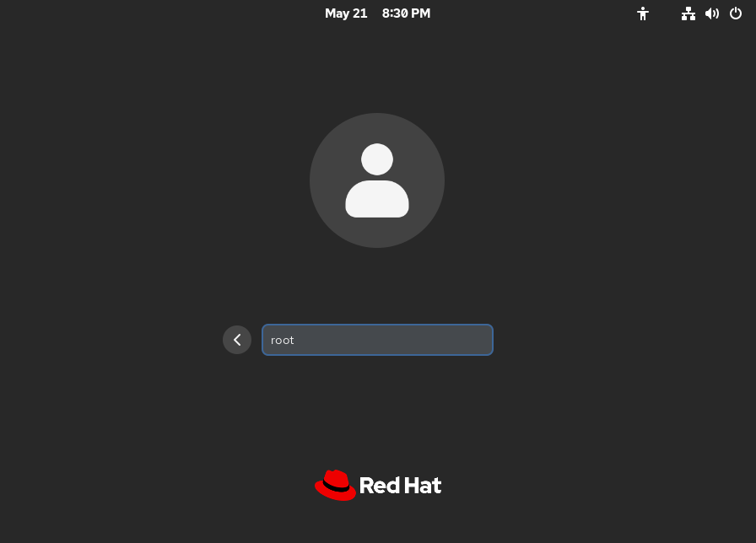756x543 pixels.
Task: Click the "May 21" date in top bar
Action: [x=346, y=13]
